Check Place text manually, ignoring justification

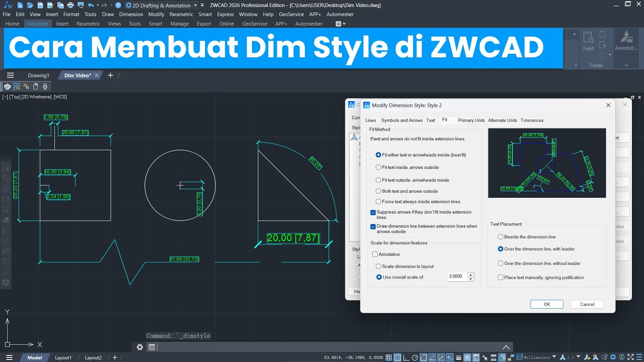point(501,278)
